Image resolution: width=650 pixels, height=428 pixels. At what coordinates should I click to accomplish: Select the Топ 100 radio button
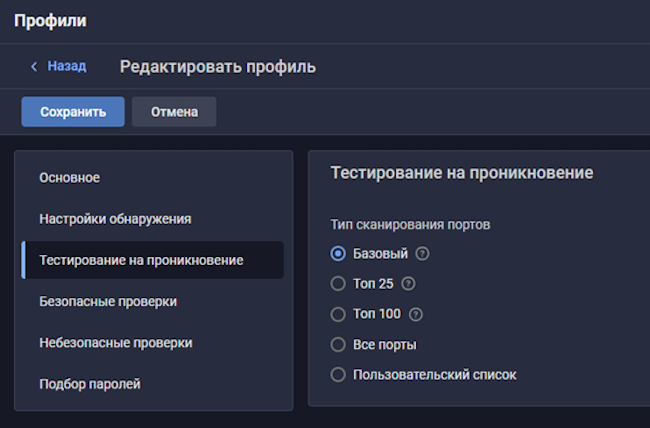(x=338, y=314)
